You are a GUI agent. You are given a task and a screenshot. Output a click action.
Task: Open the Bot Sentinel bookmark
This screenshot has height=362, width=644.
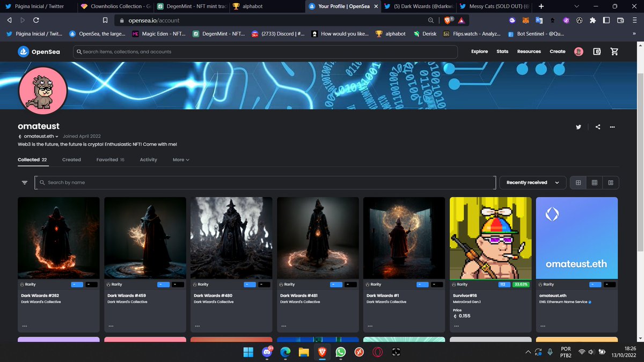[536, 33]
